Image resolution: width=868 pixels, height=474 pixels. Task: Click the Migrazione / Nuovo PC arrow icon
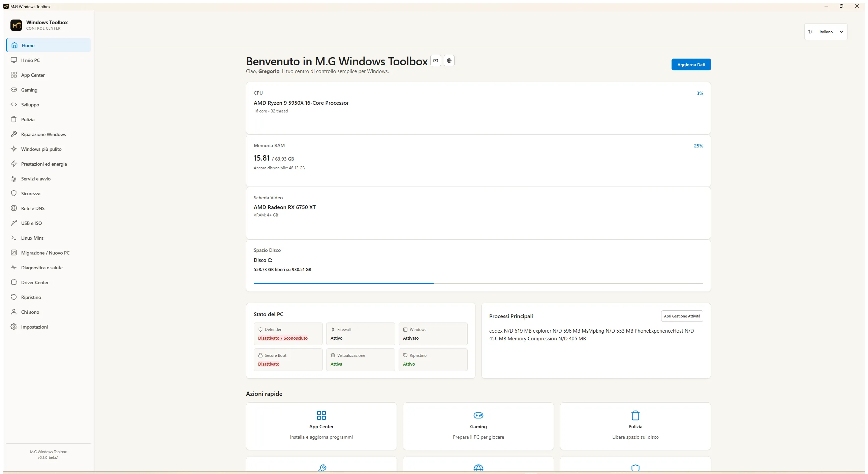[x=14, y=252]
